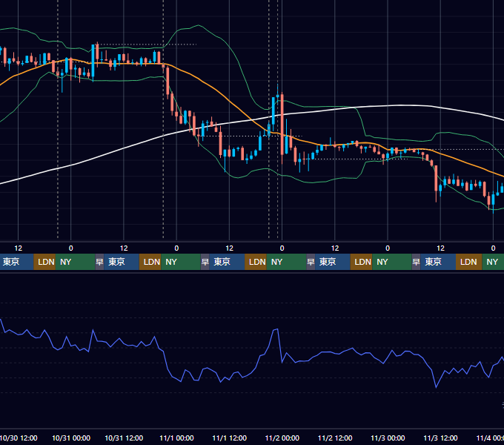The image size is (504, 445).
Task: Click the 早 block before 10/31 東京 session
Action: [x=99, y=262]
